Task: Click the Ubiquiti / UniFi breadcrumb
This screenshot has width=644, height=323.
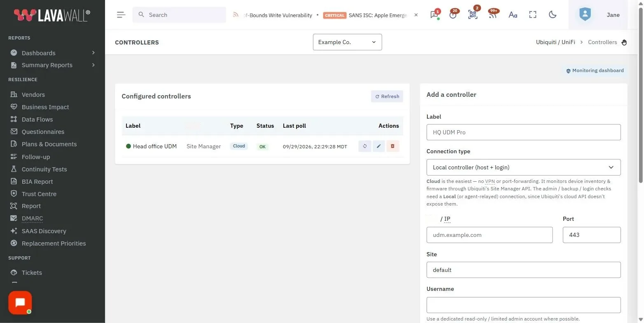Action: (555, 42)
